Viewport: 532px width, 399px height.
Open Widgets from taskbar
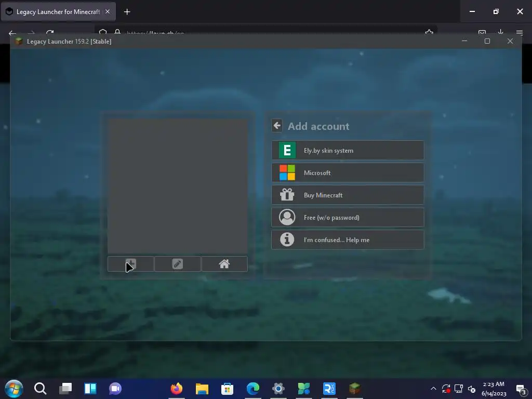90,389
